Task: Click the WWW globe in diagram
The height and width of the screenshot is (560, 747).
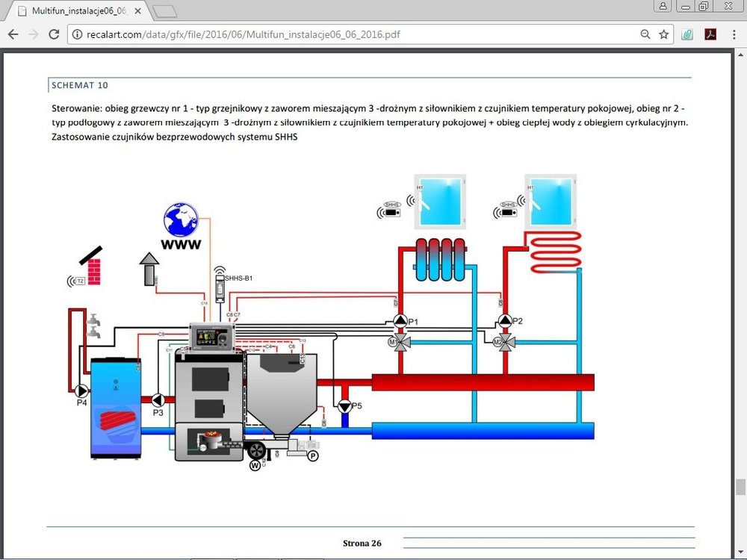Action: tap(182, 220)
